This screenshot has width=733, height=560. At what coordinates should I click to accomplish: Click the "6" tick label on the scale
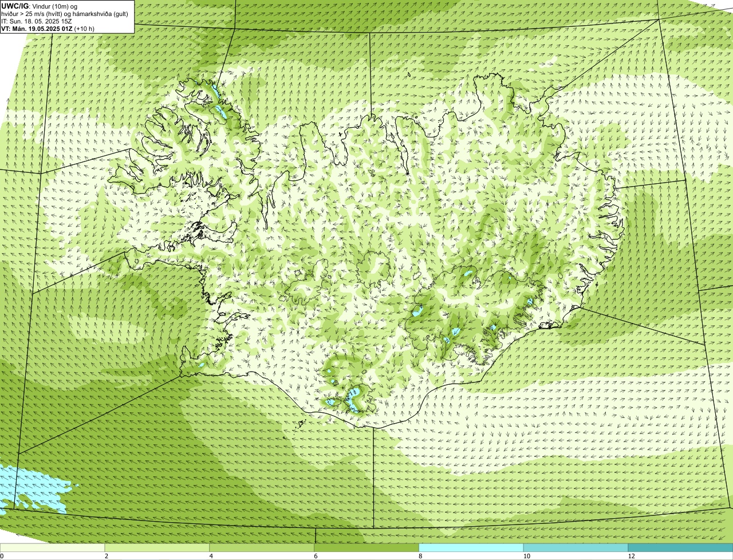tap(316, 556)
